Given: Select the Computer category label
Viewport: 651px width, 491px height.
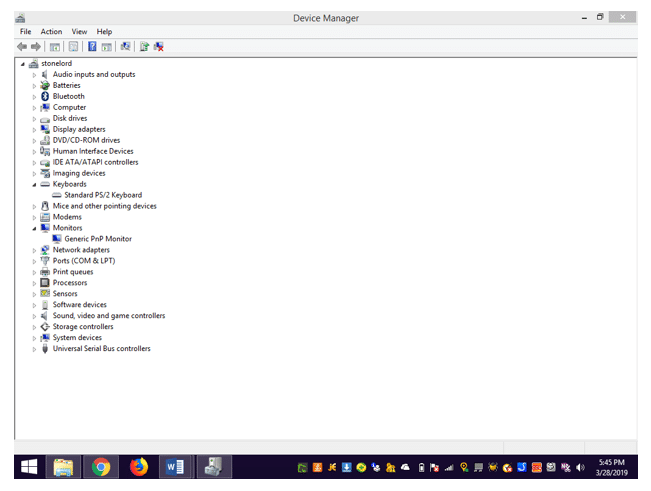Looking at the screenshot, I should 69,107.
